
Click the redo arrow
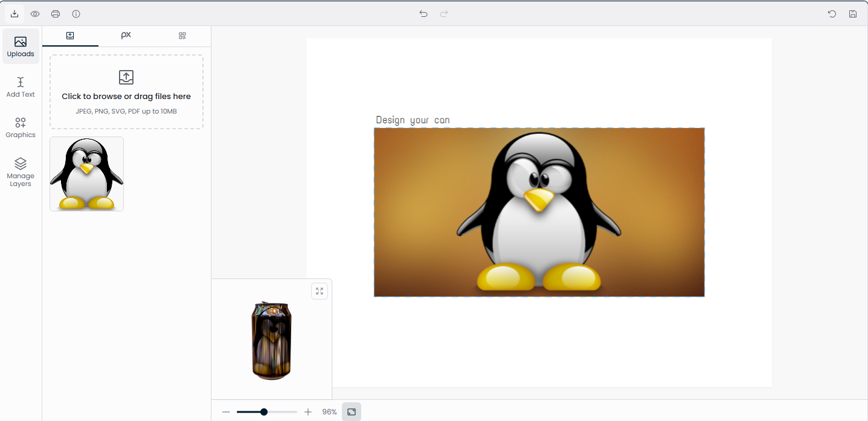tap(444, 13)
